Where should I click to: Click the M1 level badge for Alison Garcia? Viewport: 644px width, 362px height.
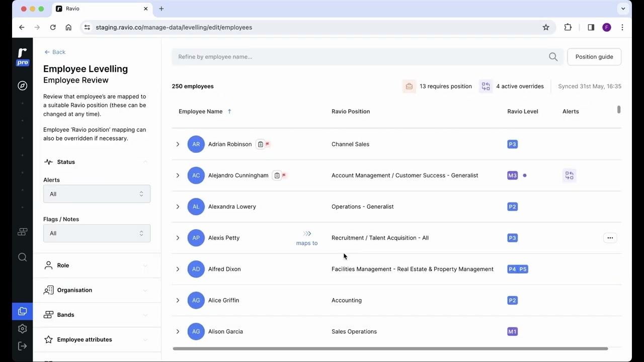[x=512, y=331]
